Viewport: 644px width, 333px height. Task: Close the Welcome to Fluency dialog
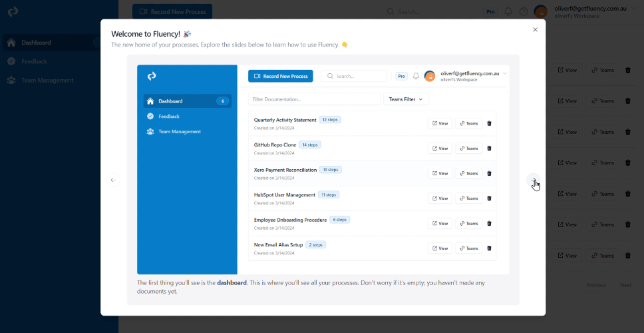535,29
